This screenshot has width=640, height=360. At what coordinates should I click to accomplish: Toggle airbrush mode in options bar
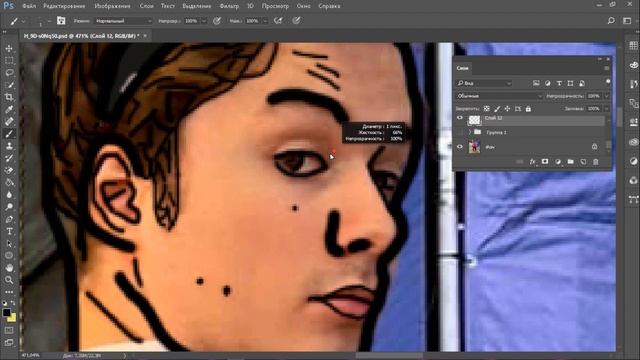click(x=278, y=21)
